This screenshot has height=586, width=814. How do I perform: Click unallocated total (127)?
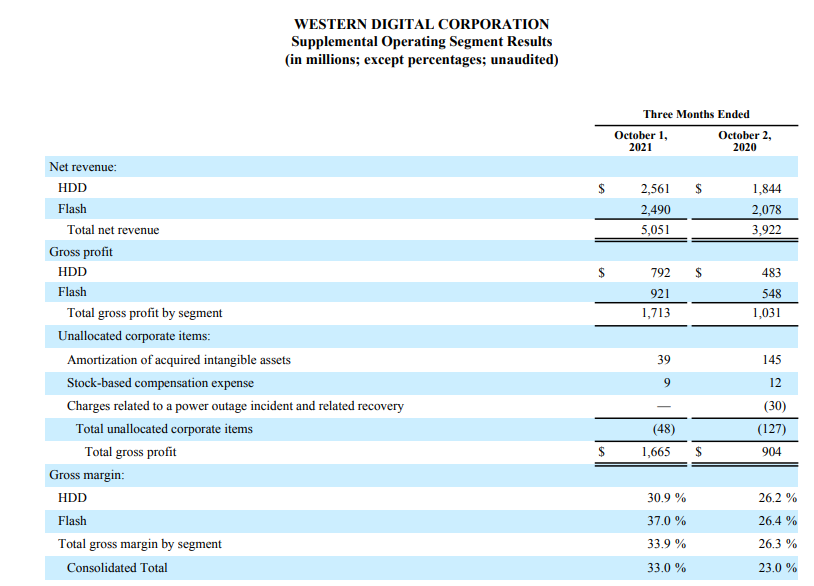[x=771, y=429]
